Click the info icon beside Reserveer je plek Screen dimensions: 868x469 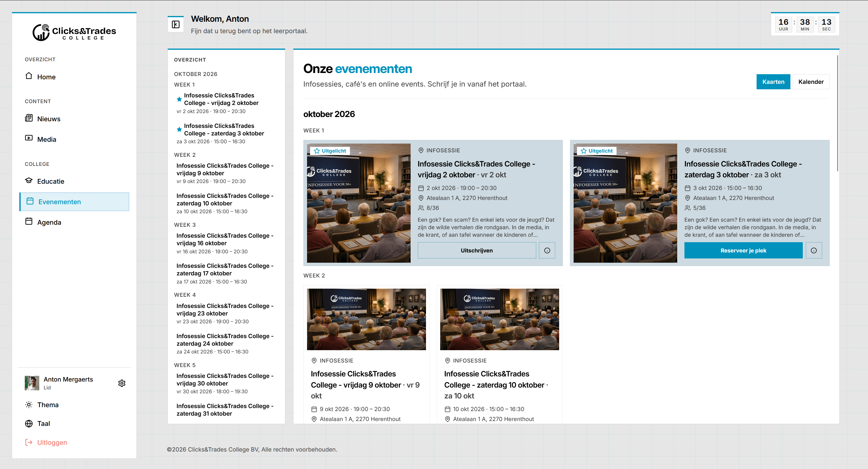pyautogui.click(x=813, y=251)
